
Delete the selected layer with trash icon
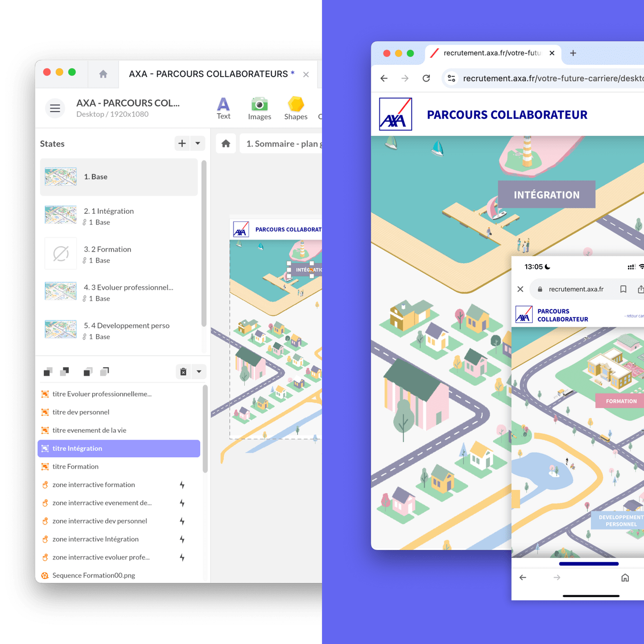click(183, 372)
